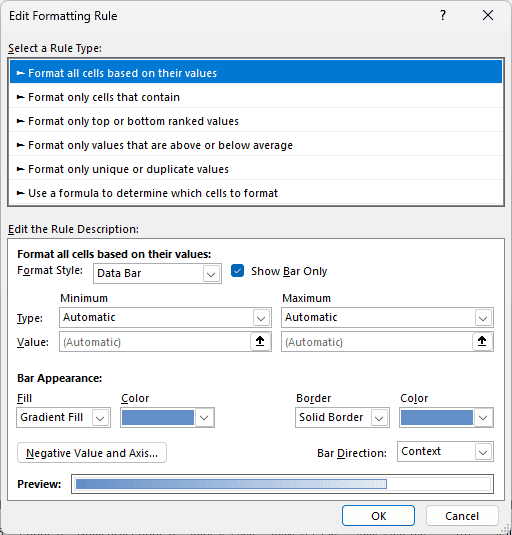Open the Fill Color dropdown arrow
Viewport: 512px width, 535px height.
[x=204, y=417]
